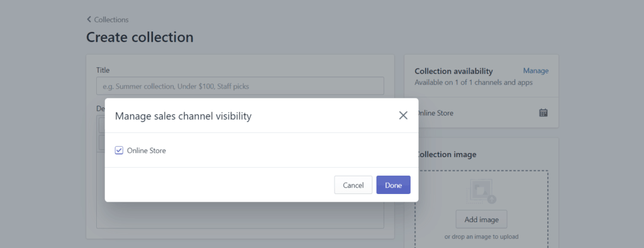
Task: Confirm with the Done button
Action: click(x=394, y=185)
